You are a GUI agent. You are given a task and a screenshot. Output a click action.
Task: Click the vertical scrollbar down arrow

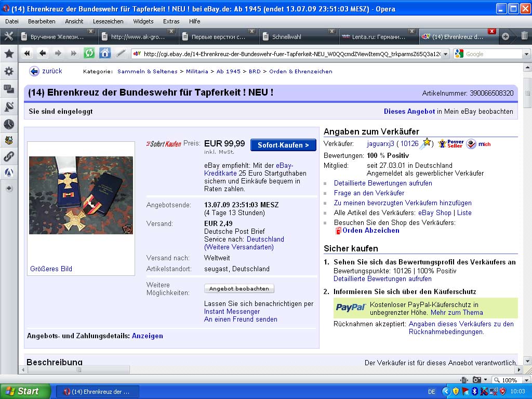(x=527, y=361)
